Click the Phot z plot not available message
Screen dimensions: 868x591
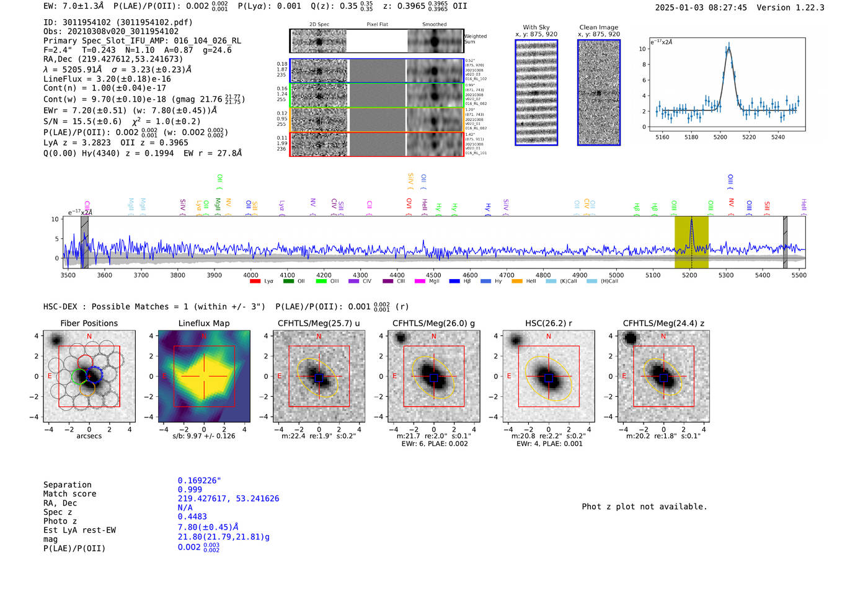(x=644, y=507)
